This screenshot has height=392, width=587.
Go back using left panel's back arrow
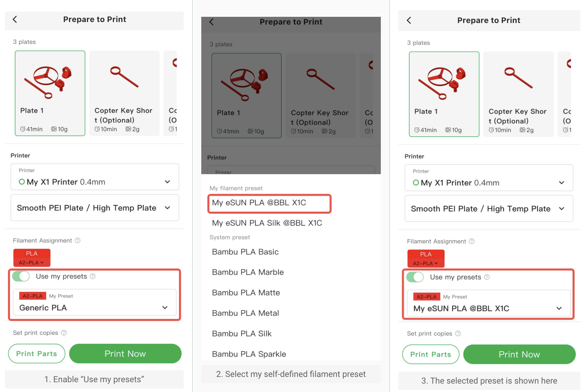[x=15, y=20]
